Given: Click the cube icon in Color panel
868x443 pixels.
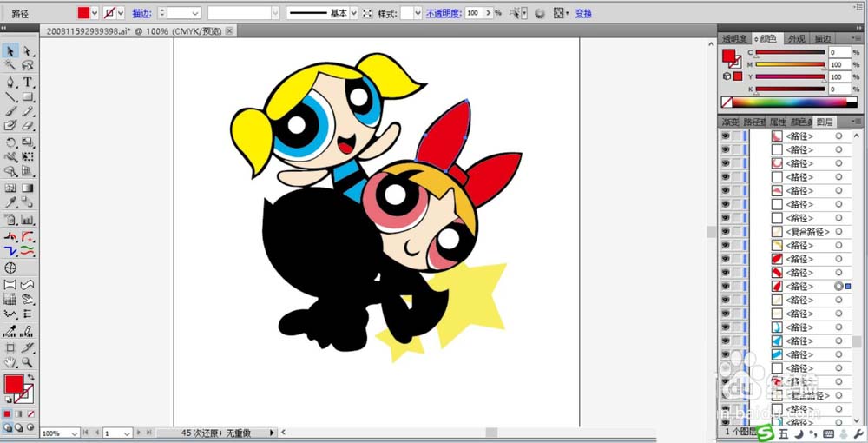Looking at the screenshot, I should coord(727,76).
